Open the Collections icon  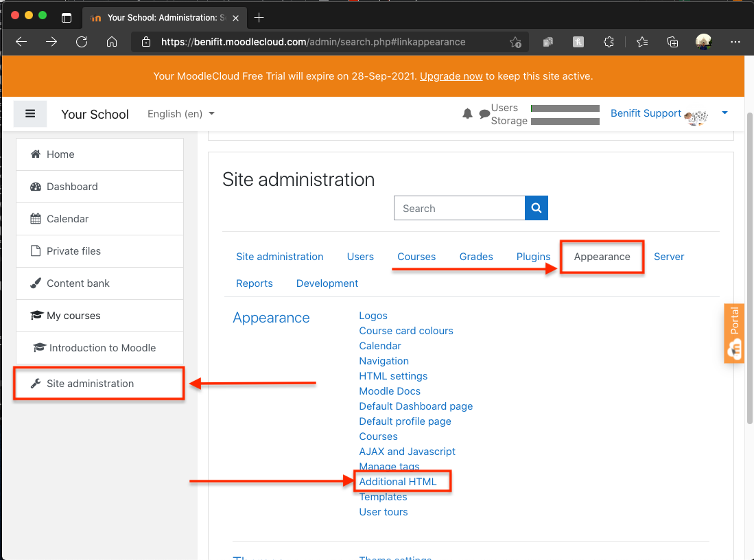point(672,42)
